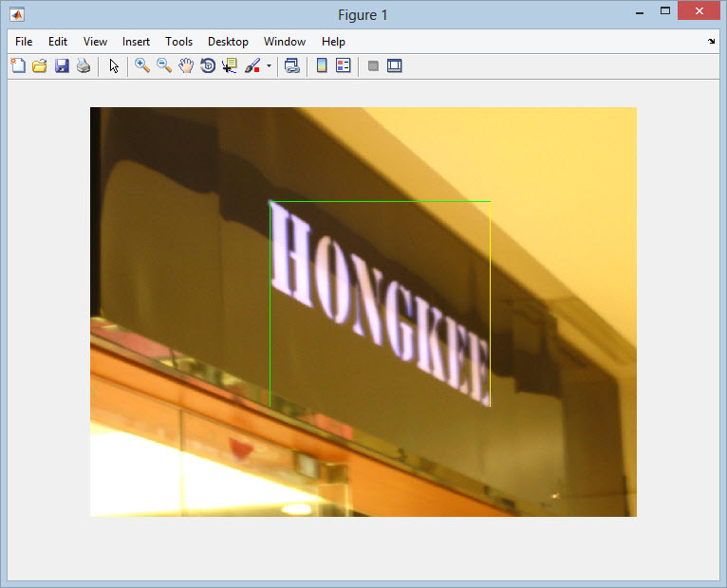
Task: Save the figure using the floppy disk icon
Action: pyautogui.click(x=62, y=65)
